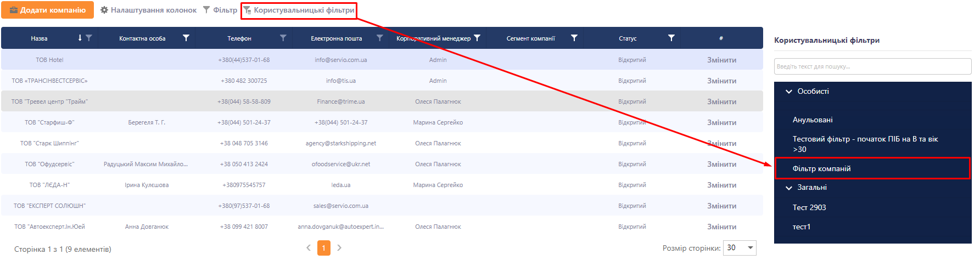Open Налаштування колонок settings
980x271 pixels.
[148, 10]
